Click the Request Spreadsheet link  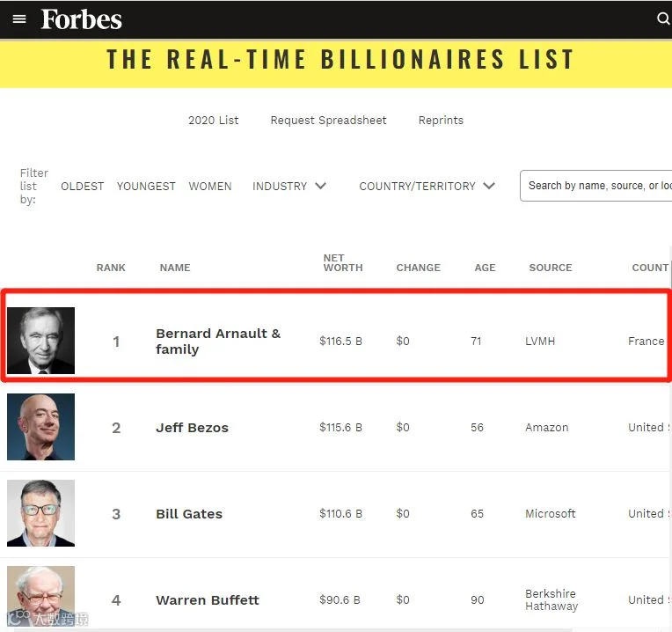pos(328,120)
